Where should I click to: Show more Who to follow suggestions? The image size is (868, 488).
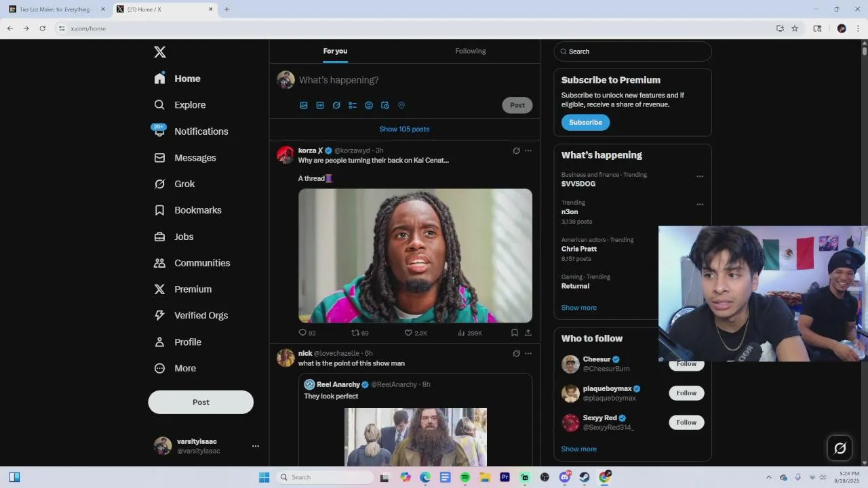579,449
